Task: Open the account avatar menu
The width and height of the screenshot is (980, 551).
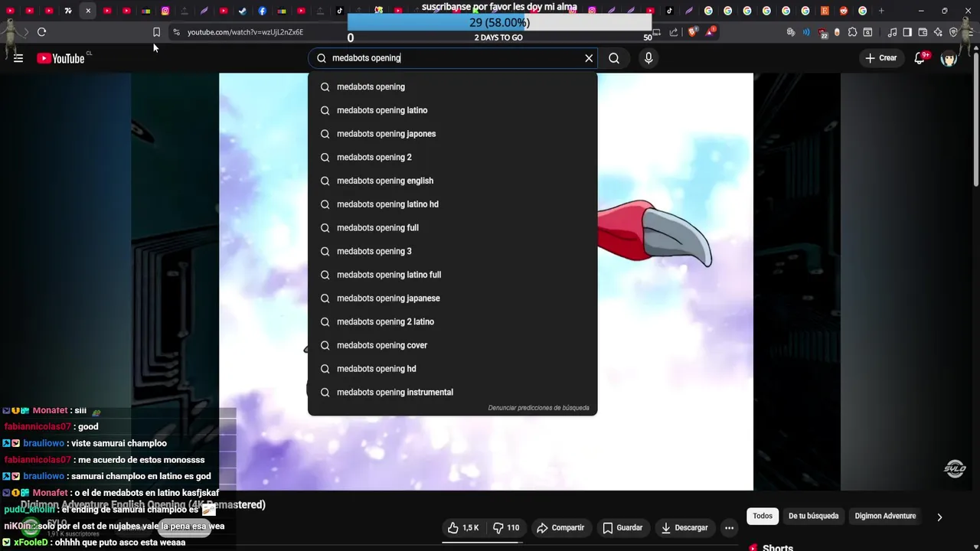Action: [x=949, y=58]
